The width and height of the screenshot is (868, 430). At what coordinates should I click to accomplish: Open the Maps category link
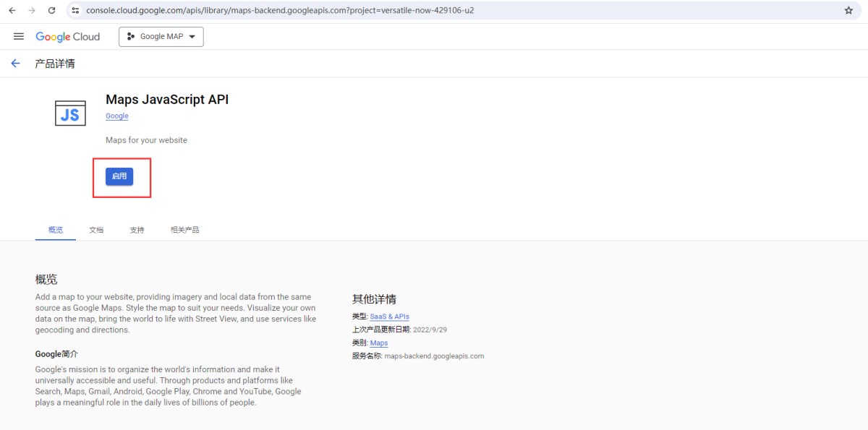378,343
